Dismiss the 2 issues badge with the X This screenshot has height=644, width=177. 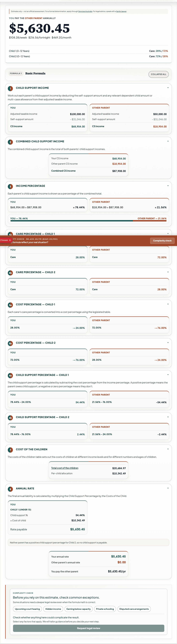click(10, 240)
